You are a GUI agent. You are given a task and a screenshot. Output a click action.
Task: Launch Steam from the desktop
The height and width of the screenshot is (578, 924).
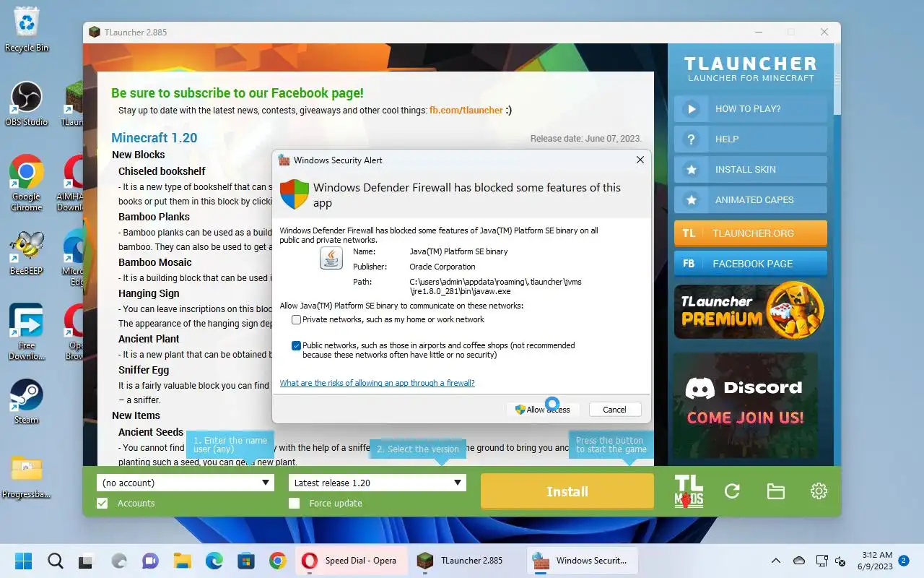27,401
